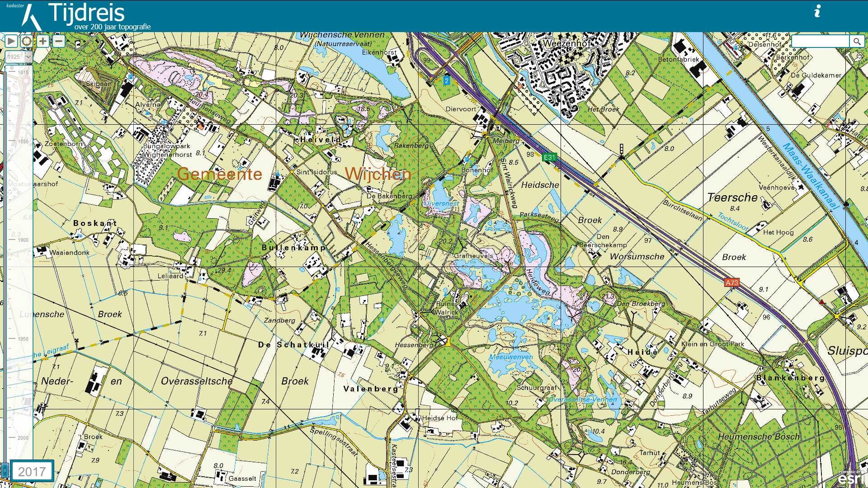The width and height of the screenshot is (868, 488).
Task: Click the 'Bungalowpark Wighenerhorst' label
Action: pyautogui.click(x=167, y=150)
